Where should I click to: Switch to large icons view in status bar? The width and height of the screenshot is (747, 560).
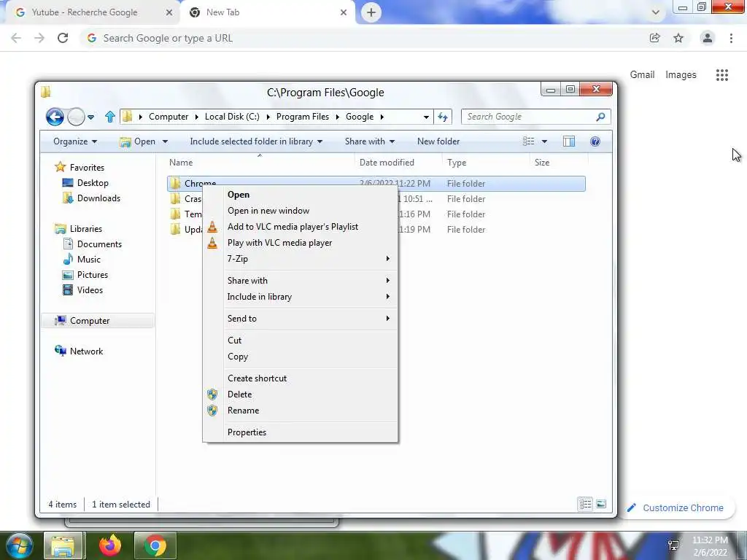[x=601, y=504]
